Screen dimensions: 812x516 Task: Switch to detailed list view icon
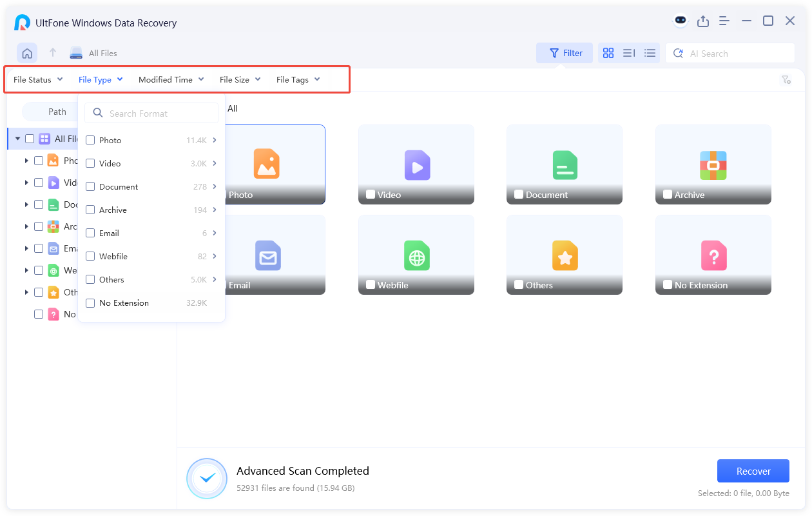click(628, 53)
